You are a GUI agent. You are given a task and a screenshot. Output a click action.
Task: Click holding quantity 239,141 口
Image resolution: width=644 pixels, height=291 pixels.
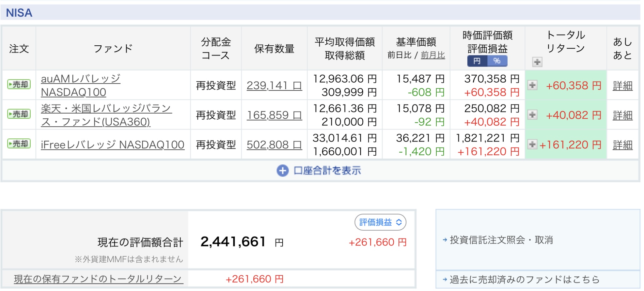click(x=274, y=85)
